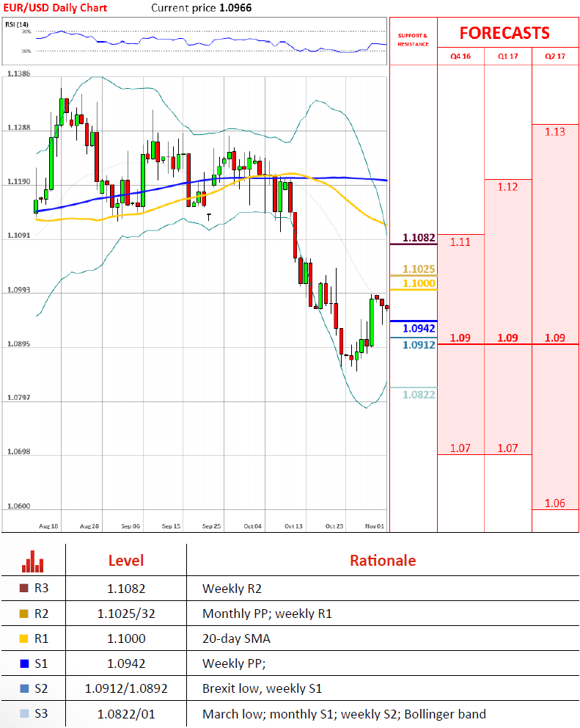Viewport: 580px width, 728px height.
Task: Click the 1.0912/1.0892 level cell
Action: (125, 688)
